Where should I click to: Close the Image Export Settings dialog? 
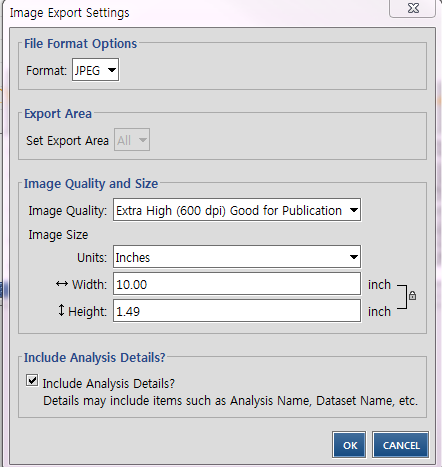tap(413, 8)
